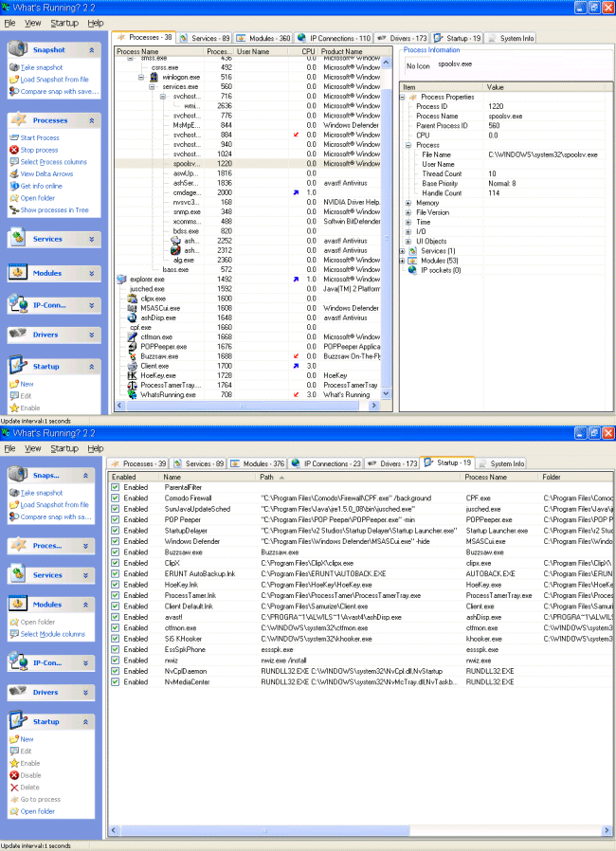Switch to Modules - 376 tab in bottom window
616x851 pixels.
tap(258, 463)
